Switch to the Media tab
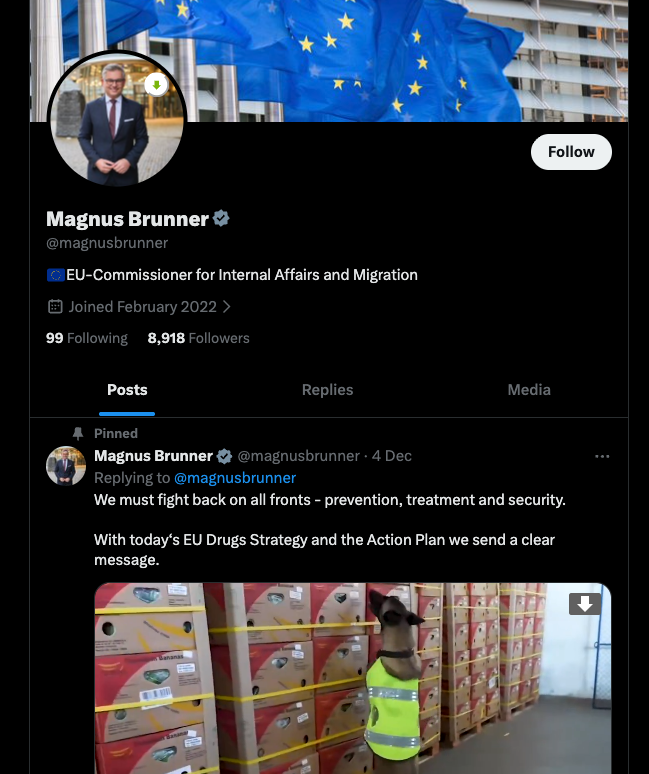 pyautogui.click(x=529, y=389)
